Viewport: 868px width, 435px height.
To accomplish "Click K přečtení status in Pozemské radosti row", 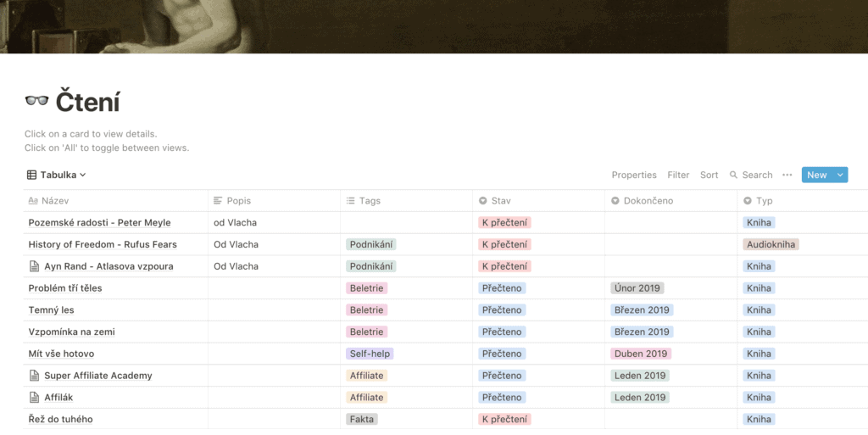I will [x=504, y=222].
